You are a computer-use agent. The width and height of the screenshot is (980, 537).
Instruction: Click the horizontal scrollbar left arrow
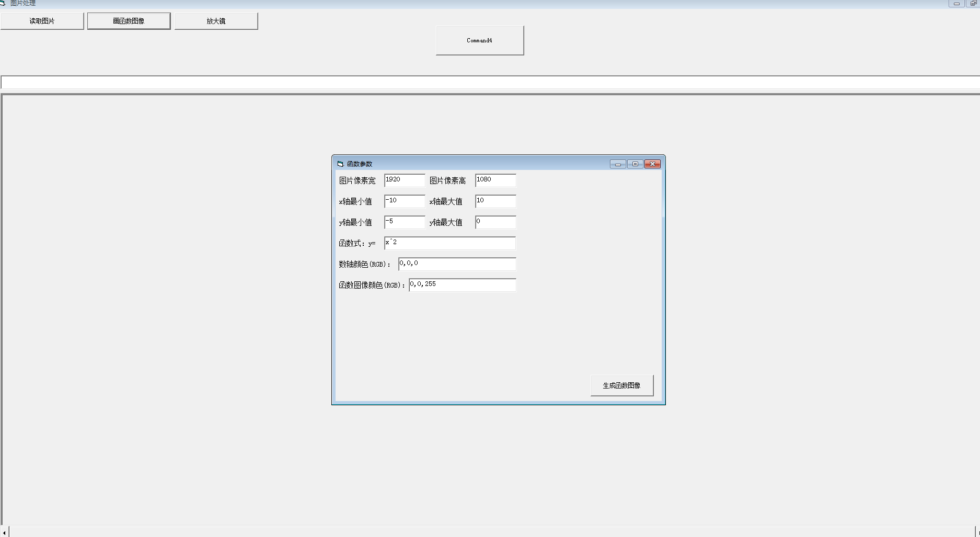[4, 532]
